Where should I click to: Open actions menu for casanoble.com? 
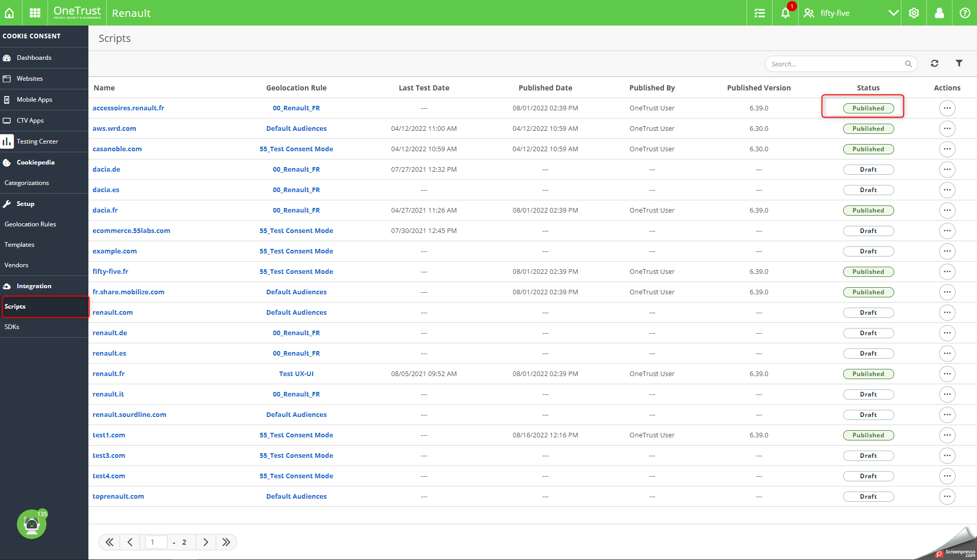(x=947, y=149)
